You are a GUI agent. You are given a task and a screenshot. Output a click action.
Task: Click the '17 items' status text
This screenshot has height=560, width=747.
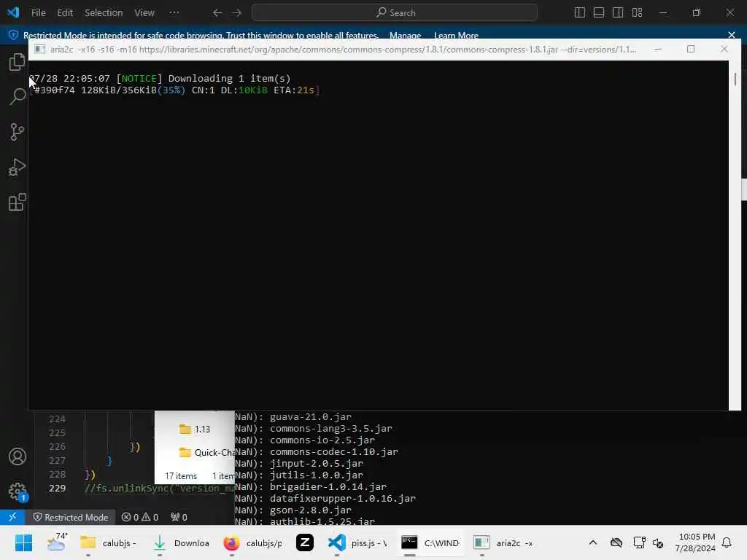[x=181, y=475]
